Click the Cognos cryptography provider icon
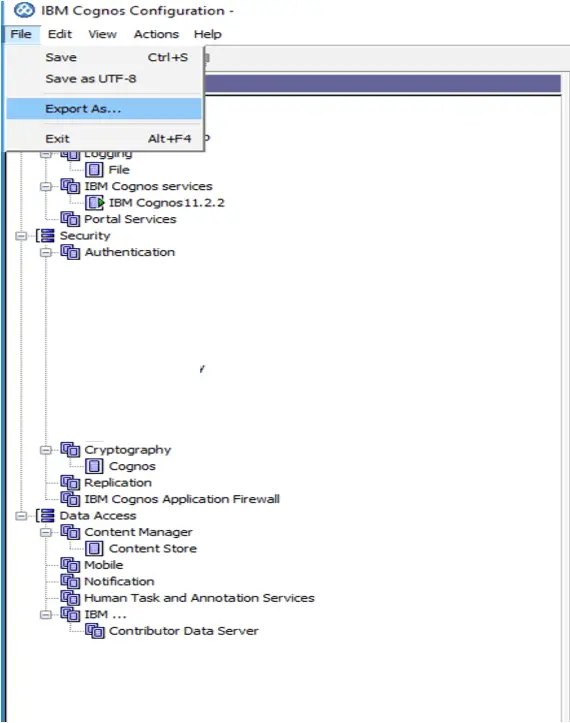 [94, 466]
